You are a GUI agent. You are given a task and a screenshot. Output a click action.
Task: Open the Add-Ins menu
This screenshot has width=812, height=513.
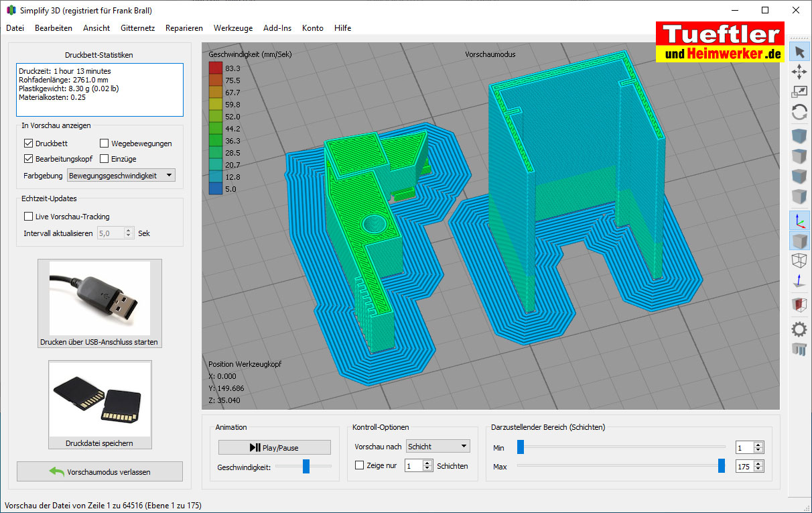click(277, 28)
